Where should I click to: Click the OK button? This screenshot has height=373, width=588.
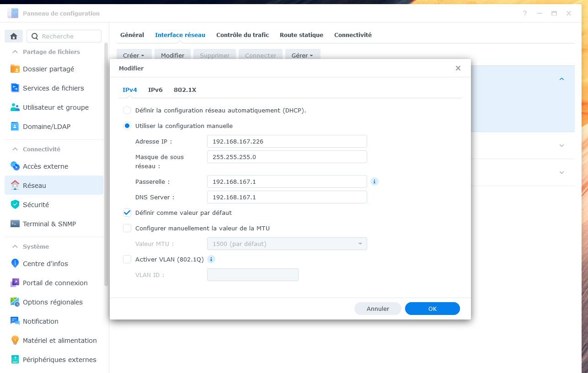coord(432,309)
